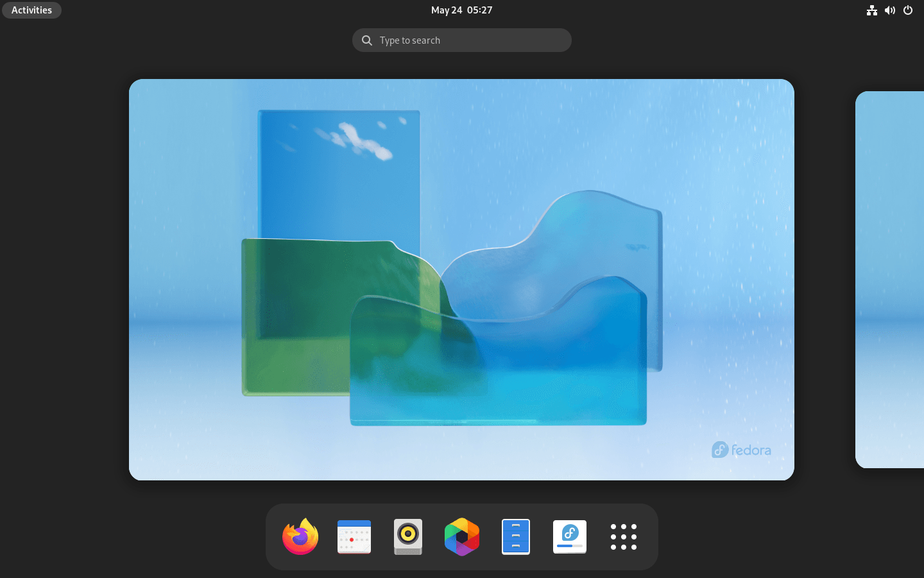The image size is (924, 578).
Task: Open the clock showing May 24 05:27
Action: [x=462, y=10]
